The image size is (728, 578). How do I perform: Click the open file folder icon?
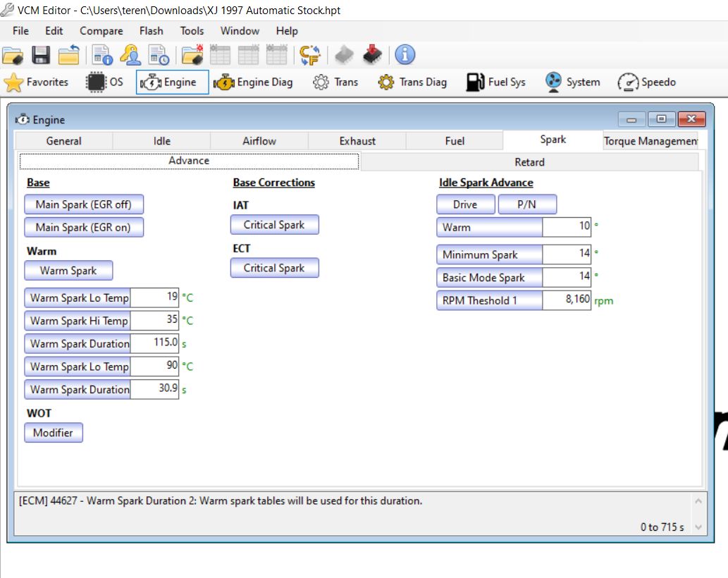click(13, 55)
